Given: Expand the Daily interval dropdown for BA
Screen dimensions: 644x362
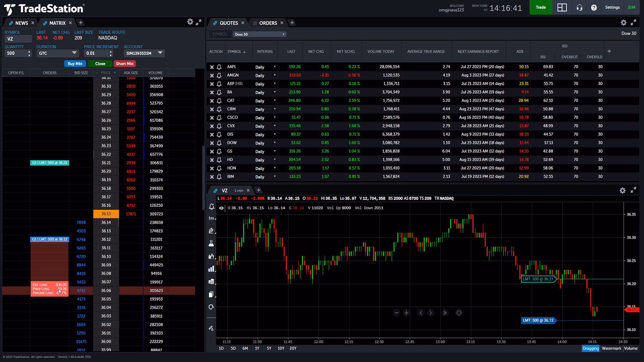Looking at the screenshot, I should pos(274,92).
